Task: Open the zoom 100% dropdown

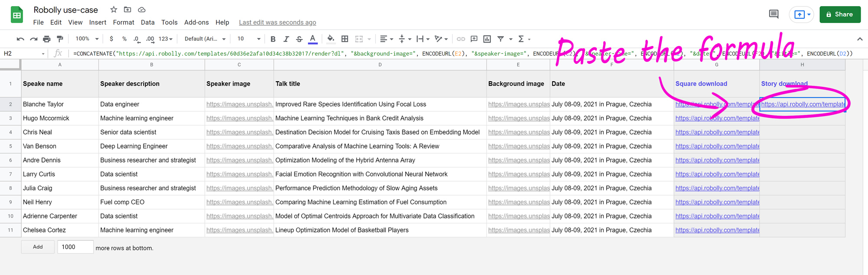Action: click(x=87, y=39)
